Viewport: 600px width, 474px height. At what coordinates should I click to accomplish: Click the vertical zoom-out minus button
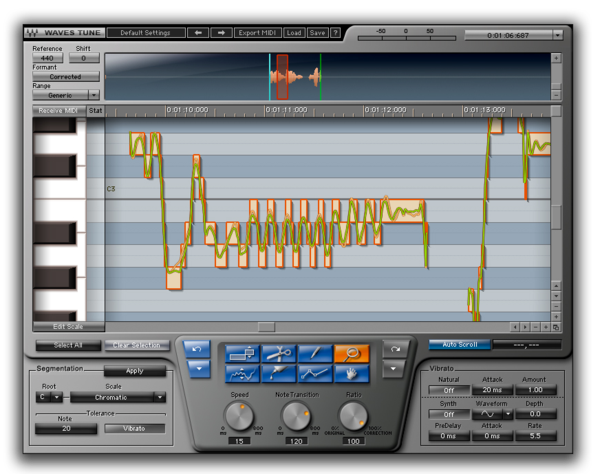point(556,306)
